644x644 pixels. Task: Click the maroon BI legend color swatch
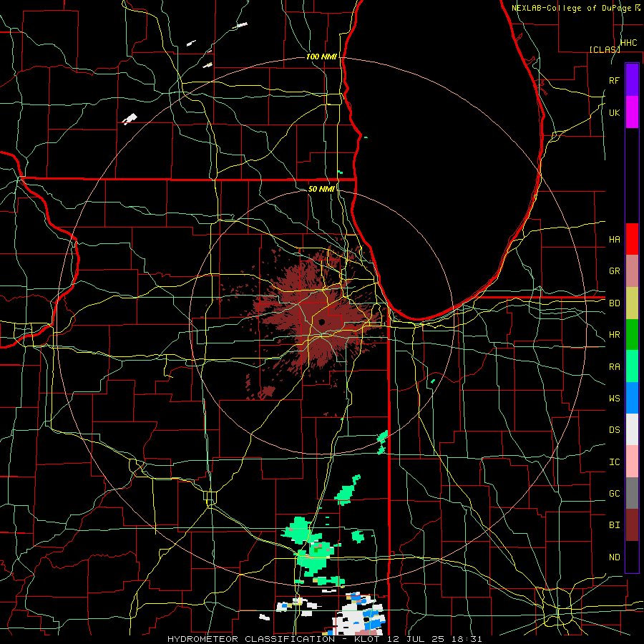[x=632, y=525]
